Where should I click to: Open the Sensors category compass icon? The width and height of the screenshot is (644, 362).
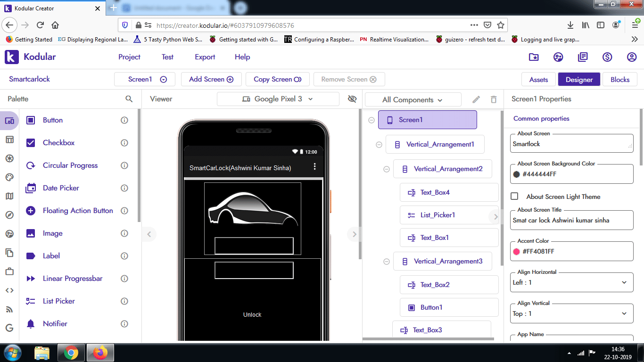[x=9, y=214]
